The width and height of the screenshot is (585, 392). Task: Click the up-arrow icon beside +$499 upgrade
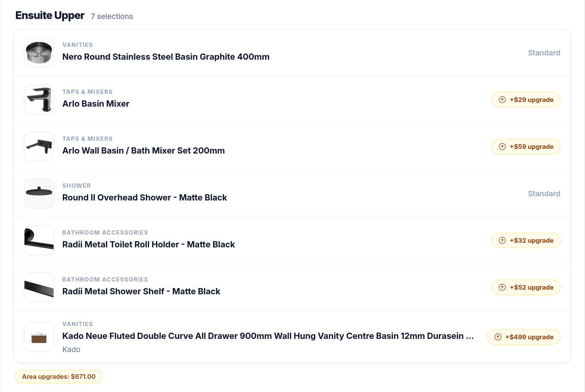coord(498,337)
